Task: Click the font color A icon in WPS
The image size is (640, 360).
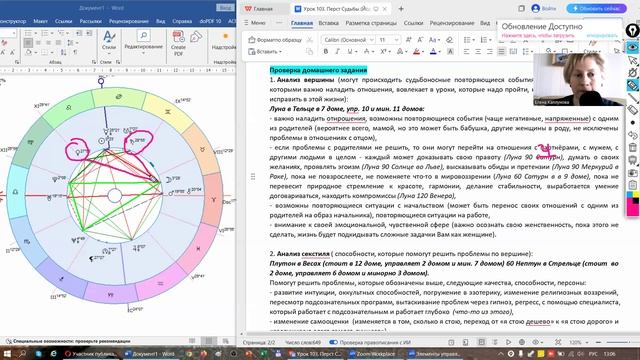Action: pos(433,51)
